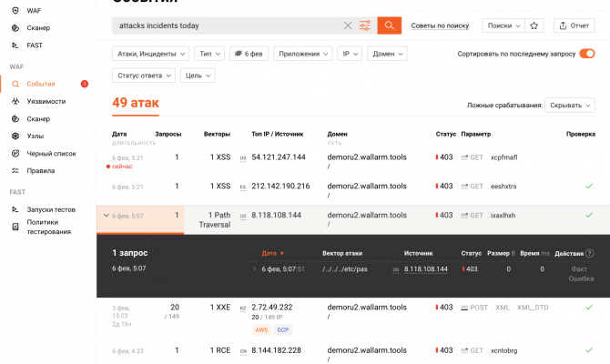Screen dimensions: 610x364
Task: Open Узлы section in sidebar
Action: tap(36, 136)
